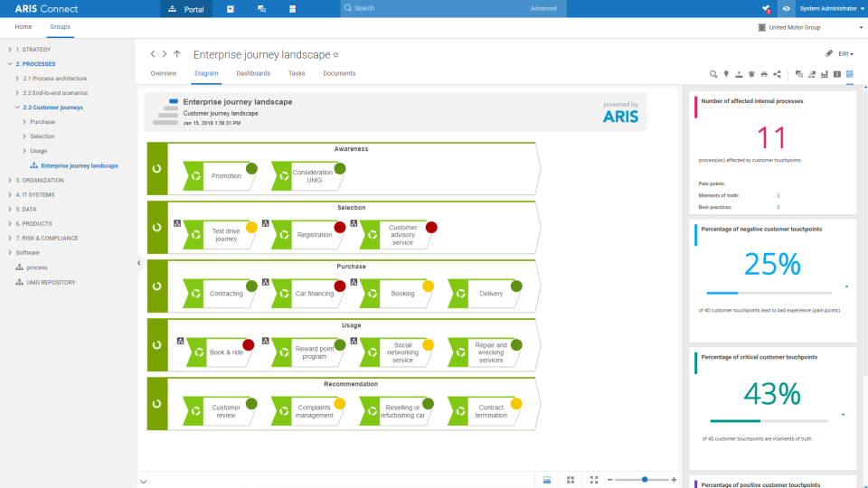Open Registration assigned model icon
Screen dimensions: 868x488
266,223
